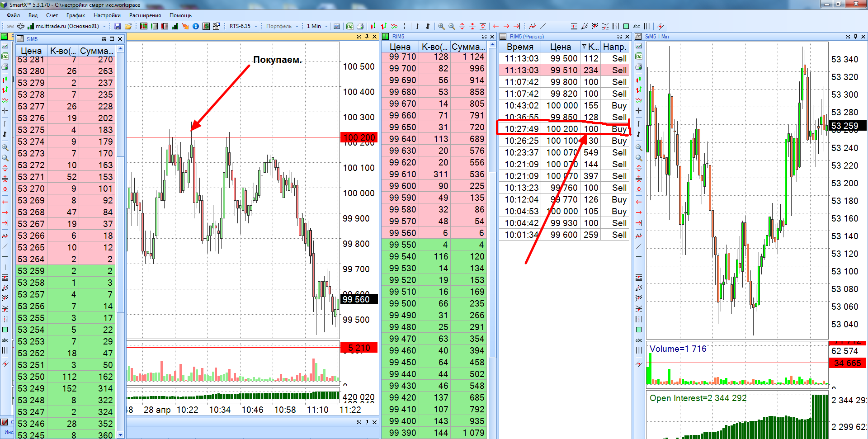Toggle candlestick mode in the SiM5 1 Min side toolbar
Viewport: 868px width, 439px height.
click(x=639, y=80)
